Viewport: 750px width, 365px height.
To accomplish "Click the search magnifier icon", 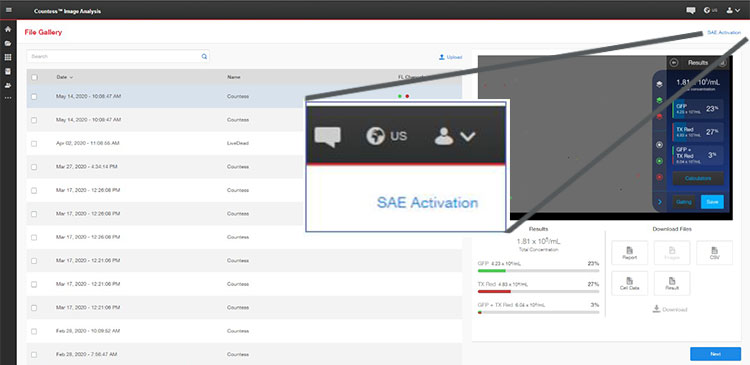I will pyautogui.click(x=204, y=56).
